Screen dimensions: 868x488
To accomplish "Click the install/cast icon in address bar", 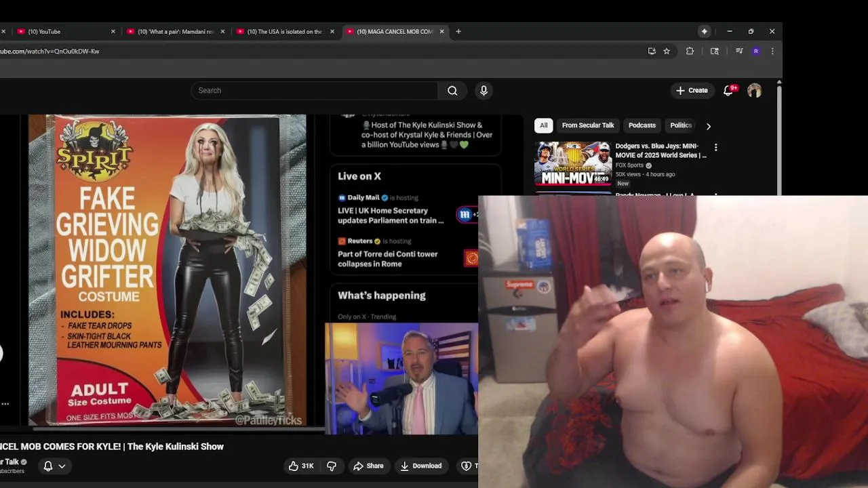I will click(652, 51).
